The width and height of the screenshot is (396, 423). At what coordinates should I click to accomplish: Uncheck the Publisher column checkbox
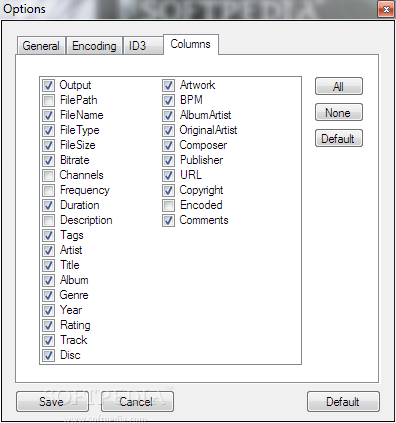pyautogui.click(x=168, y=160)
